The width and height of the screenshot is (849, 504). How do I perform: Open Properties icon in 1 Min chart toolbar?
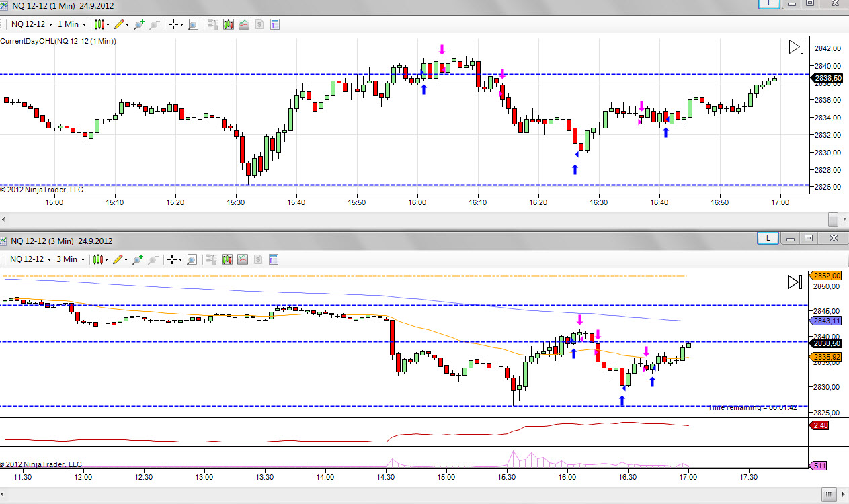click(x=274, y=24)
